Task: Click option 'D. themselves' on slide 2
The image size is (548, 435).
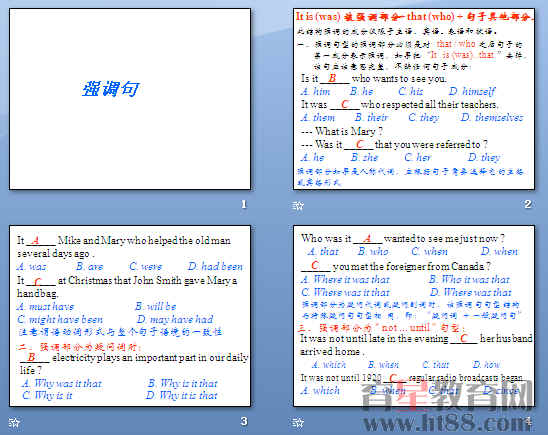Action: pos(492,117)
